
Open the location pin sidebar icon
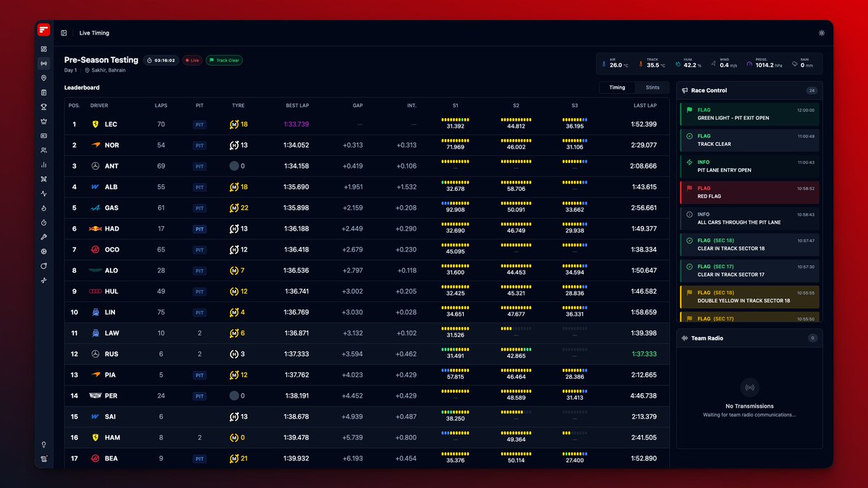pos(44,78)
